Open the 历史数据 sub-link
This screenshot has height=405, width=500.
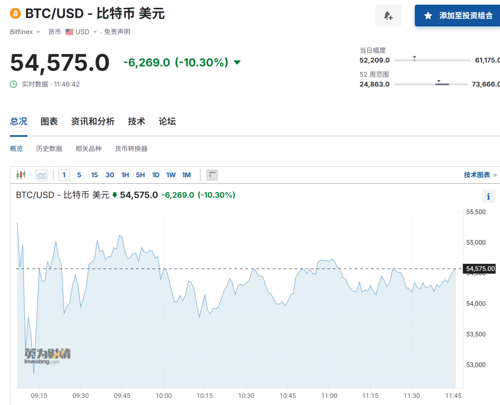[49, 149]
